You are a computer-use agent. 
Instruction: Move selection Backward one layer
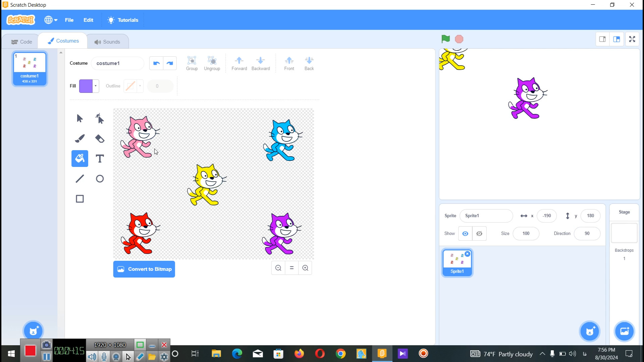(261, 63)
